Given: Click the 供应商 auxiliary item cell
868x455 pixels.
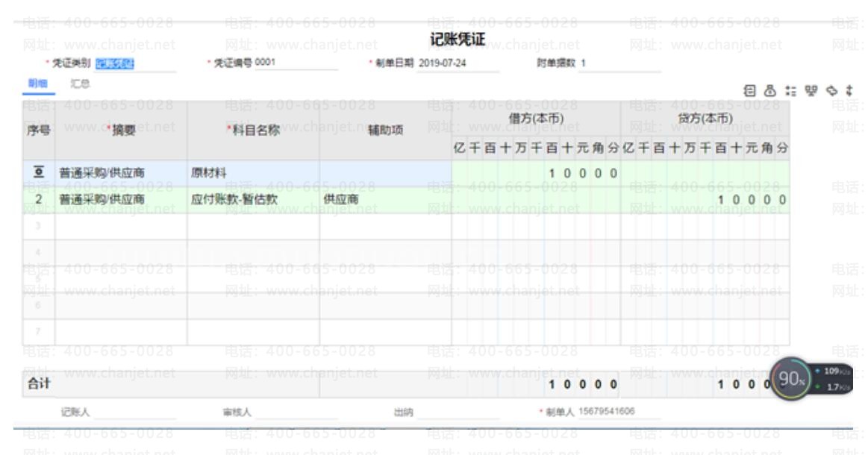Looking at the screenshot, I should [x=385, y=200].
